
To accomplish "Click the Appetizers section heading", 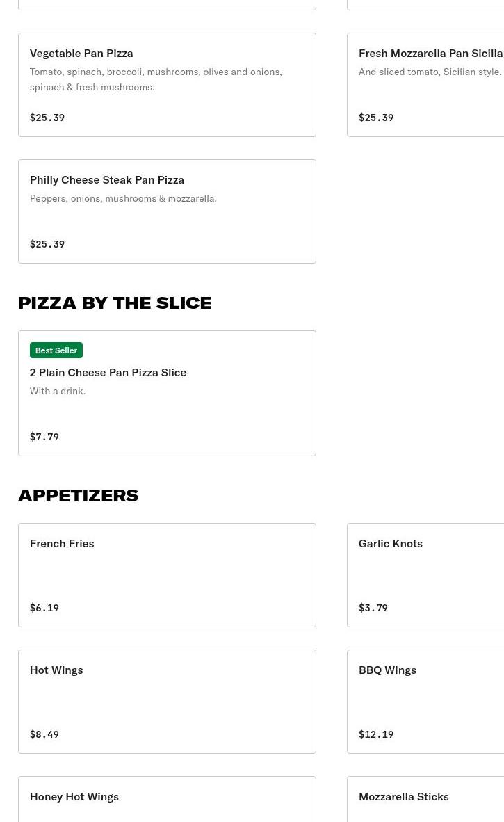I will (78, 495).
